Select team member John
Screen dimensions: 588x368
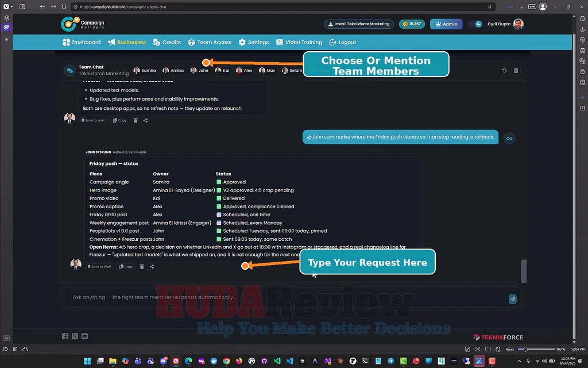pos(199,70)
